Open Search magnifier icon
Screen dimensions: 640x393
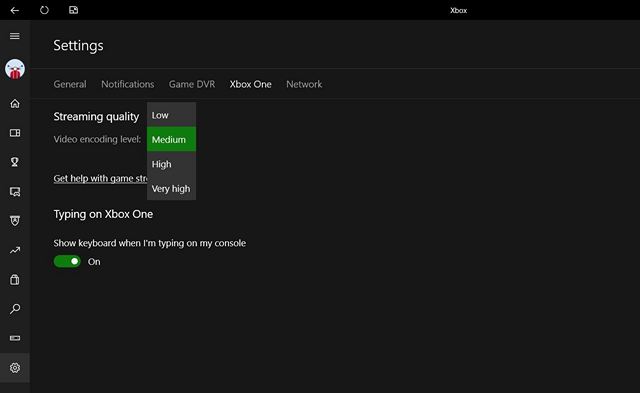[15, 309]
